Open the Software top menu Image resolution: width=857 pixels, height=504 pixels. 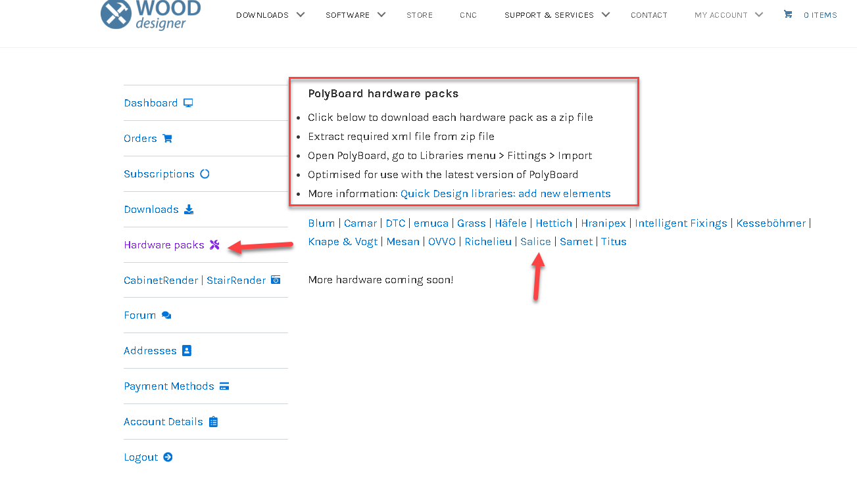click(347, 15)
